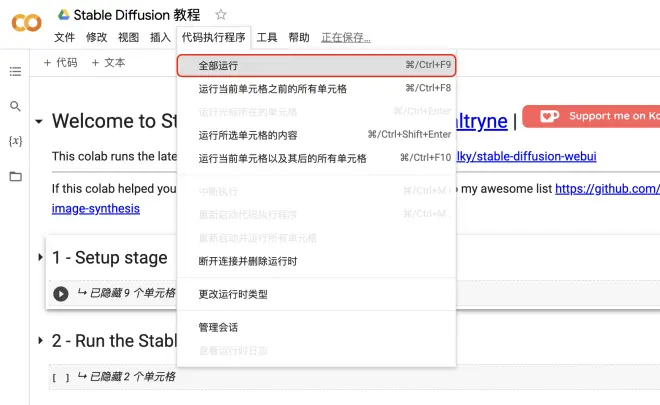The width and height of the screenshot is (660, 405).
Task: Run the Setup stage play button
Action: (x=61, y=293)
